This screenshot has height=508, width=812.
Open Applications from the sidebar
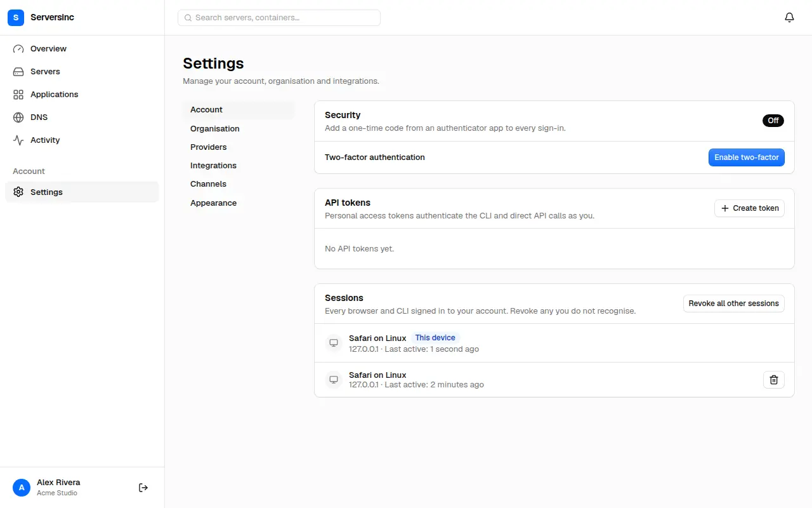tap(82, 95)
